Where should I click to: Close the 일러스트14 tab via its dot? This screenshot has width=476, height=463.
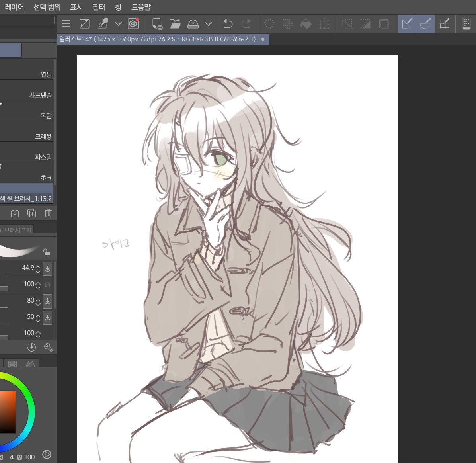[263, 39]
